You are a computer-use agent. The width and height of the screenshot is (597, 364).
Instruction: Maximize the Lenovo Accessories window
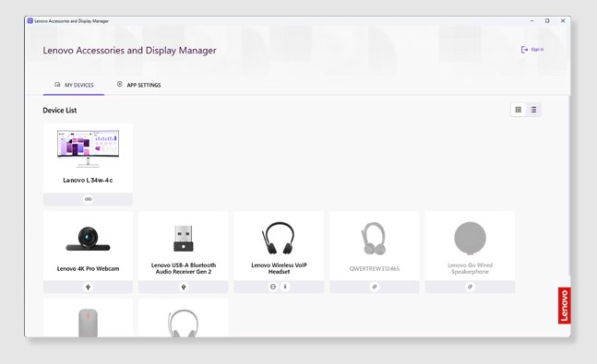coord(547,21)
